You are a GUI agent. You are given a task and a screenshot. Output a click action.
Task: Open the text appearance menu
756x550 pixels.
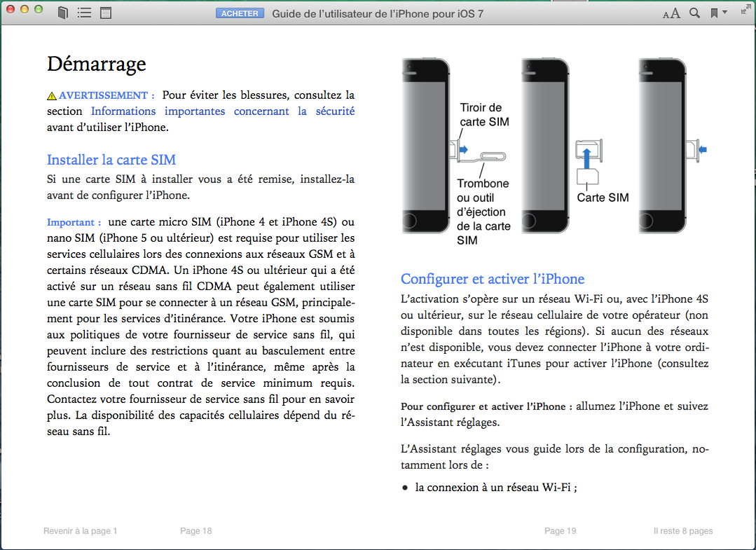click(671, 13)
